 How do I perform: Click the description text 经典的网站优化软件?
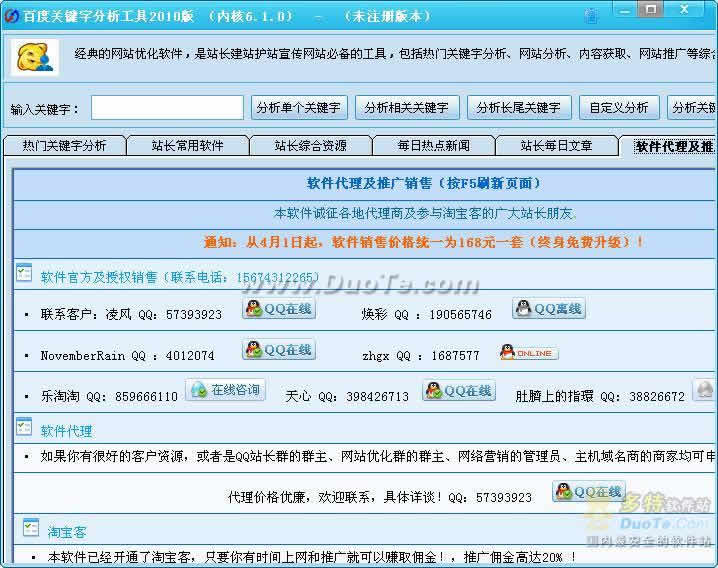coord(394,54)
